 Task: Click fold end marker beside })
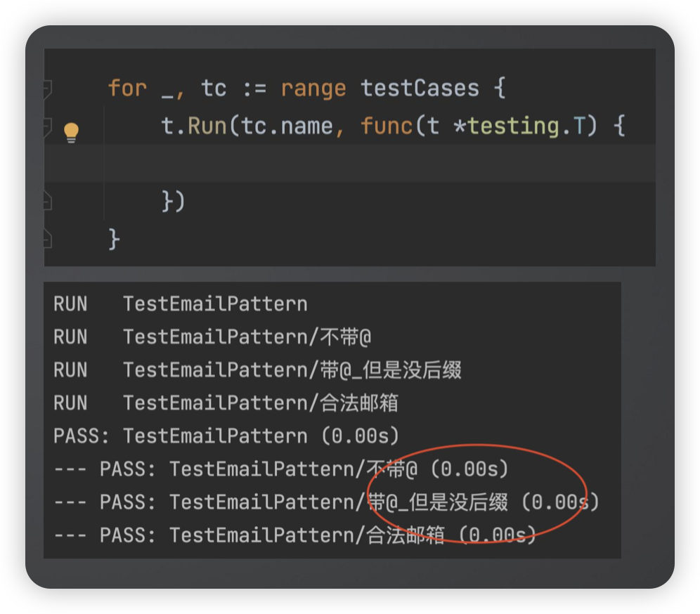coord(46,202)
